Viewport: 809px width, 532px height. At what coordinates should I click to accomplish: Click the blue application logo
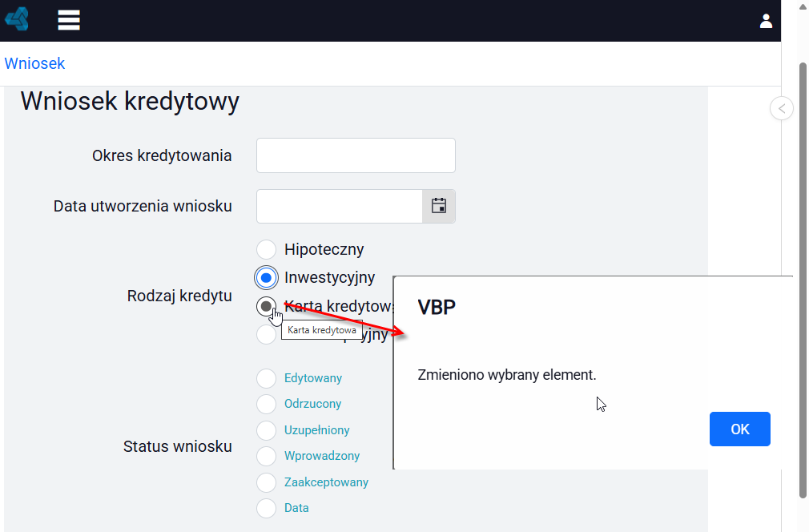tap(17, 19)
